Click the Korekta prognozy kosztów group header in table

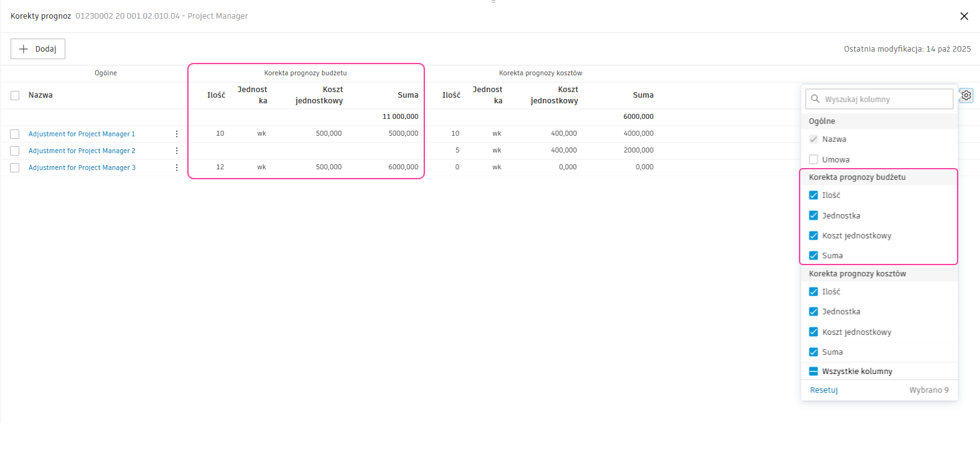[x=541, y=73]
